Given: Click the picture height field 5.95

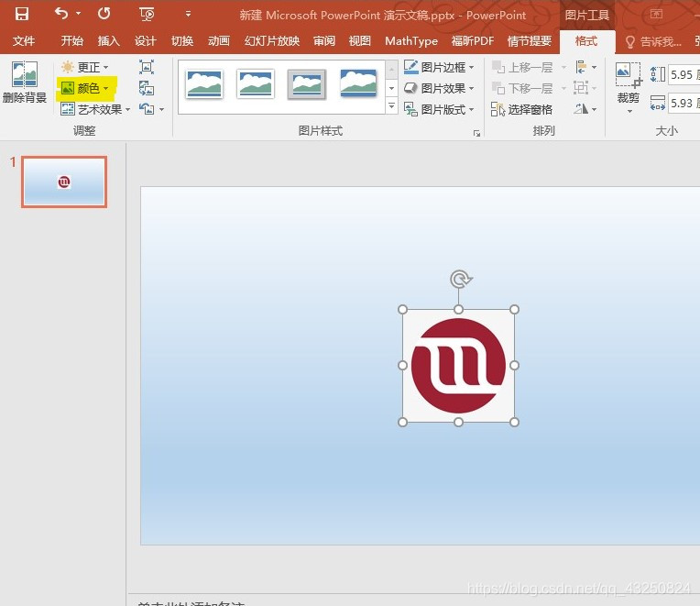Looking at the screenshot, I should point(684,74).
